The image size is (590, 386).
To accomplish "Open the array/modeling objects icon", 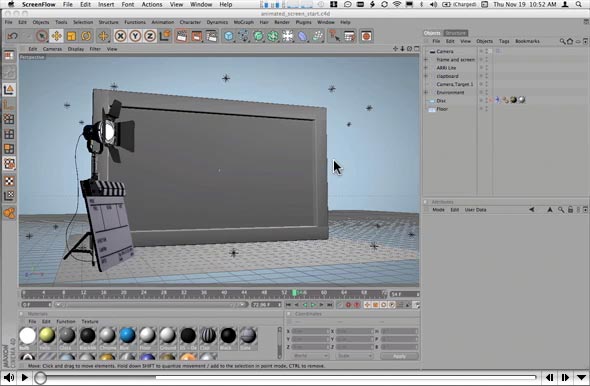I will coord(273,36).
